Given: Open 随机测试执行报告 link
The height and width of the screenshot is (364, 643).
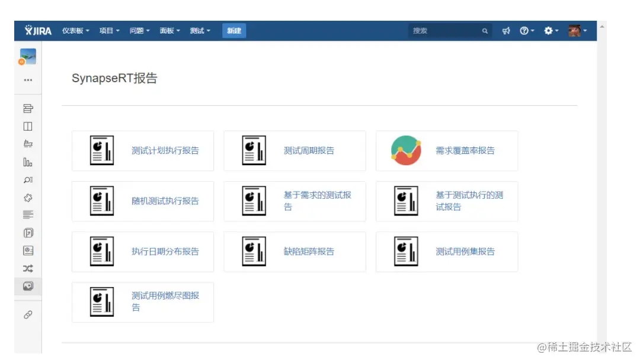Looking at the screenshot, I should pyautogui.click(x=165, y=201).
